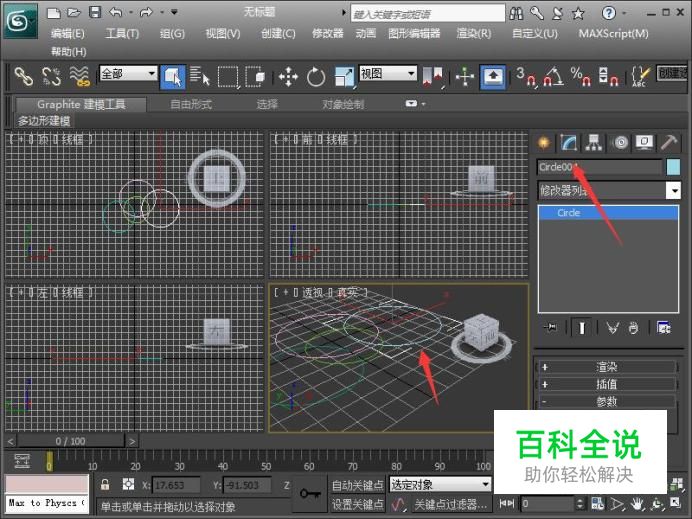692x519 pixels.
Task: Click the Select and Link chain icon
Action: pos(23,77)
